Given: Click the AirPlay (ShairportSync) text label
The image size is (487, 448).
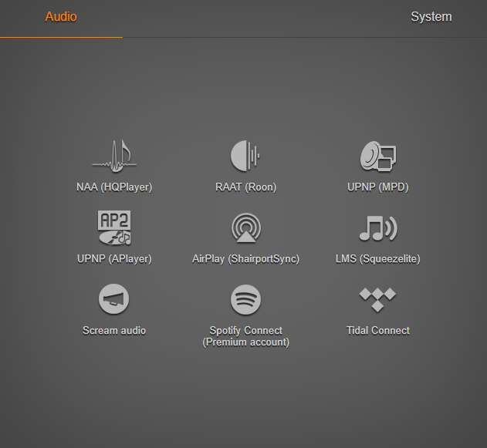Looking at the screenshot, I should tap(245, 259).
